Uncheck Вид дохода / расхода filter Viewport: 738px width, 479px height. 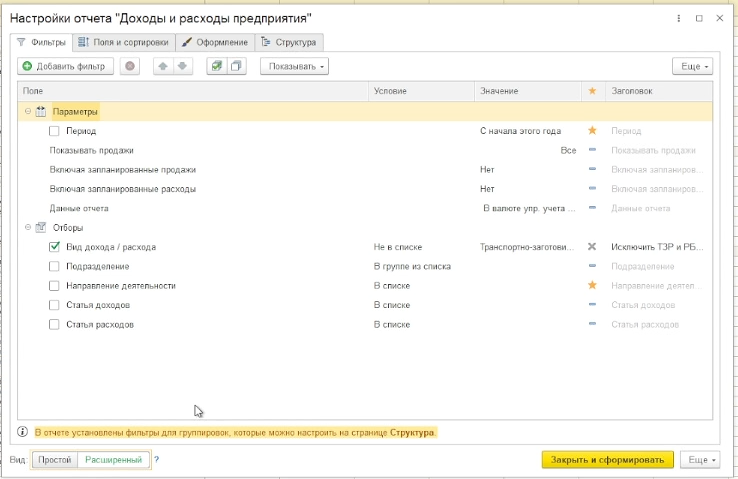click(x=54, y=247)
